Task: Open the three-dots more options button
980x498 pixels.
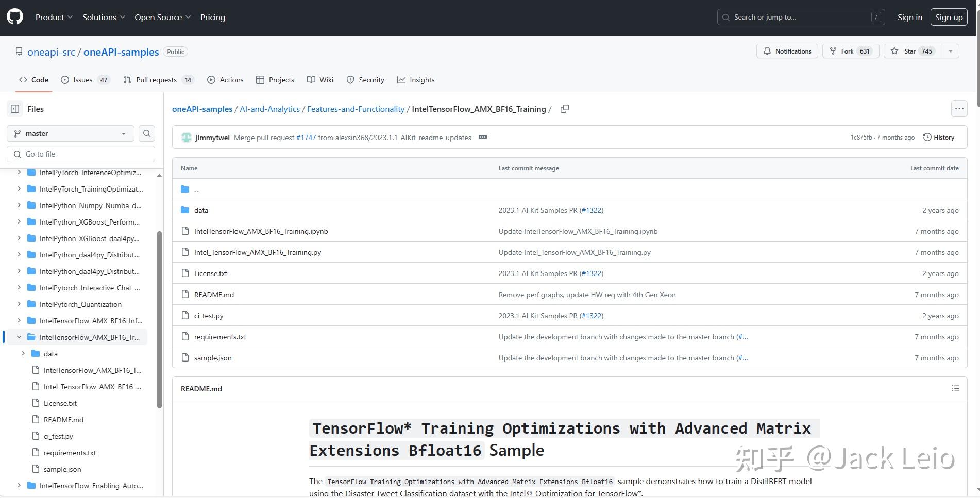Action: 959,109
